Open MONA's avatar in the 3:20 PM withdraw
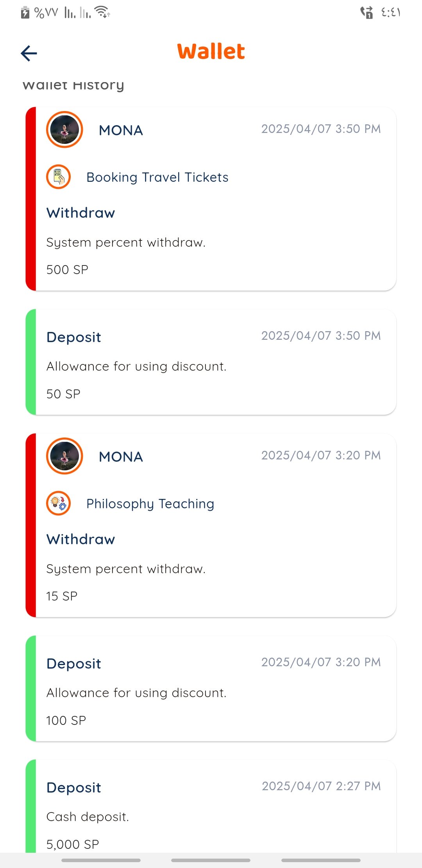Image resolution: width=422 pixels, height=868 pixels. click(64, 456)
